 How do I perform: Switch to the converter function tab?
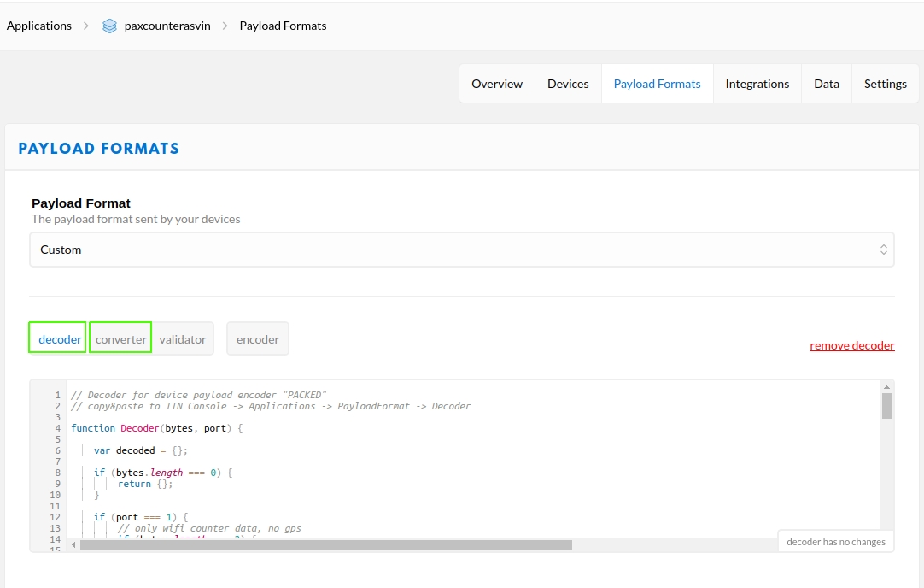[121, 339]
